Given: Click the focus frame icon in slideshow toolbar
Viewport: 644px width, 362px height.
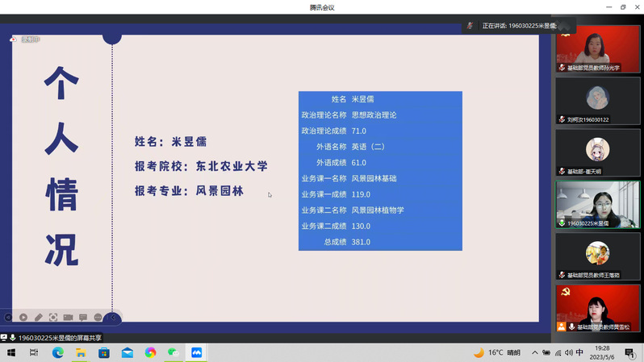Looking at the screenshot, I should 53,318.
